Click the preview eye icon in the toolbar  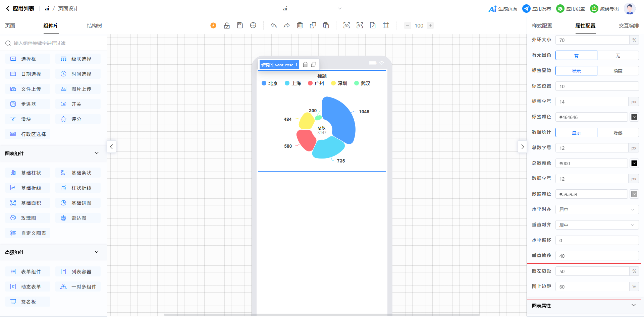pyautogui.click(x=346, y=25)
